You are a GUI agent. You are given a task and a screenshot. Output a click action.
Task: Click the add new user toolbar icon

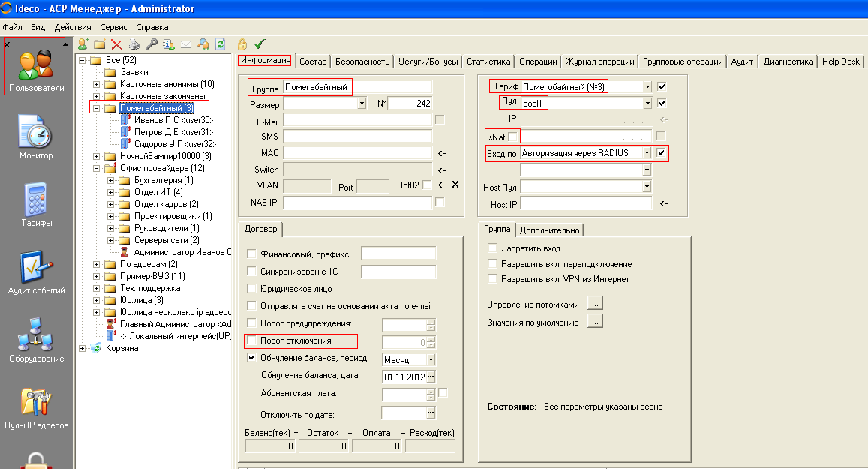tap(83, 44)
